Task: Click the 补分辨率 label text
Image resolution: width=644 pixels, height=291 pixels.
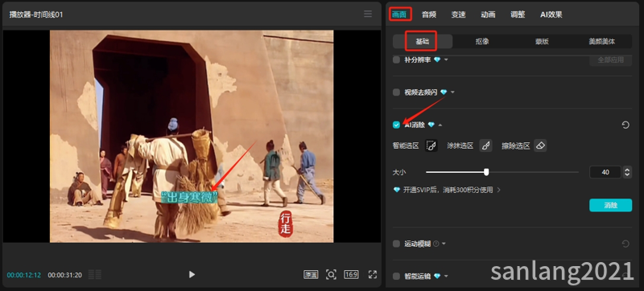Action: tap(418, 59)
